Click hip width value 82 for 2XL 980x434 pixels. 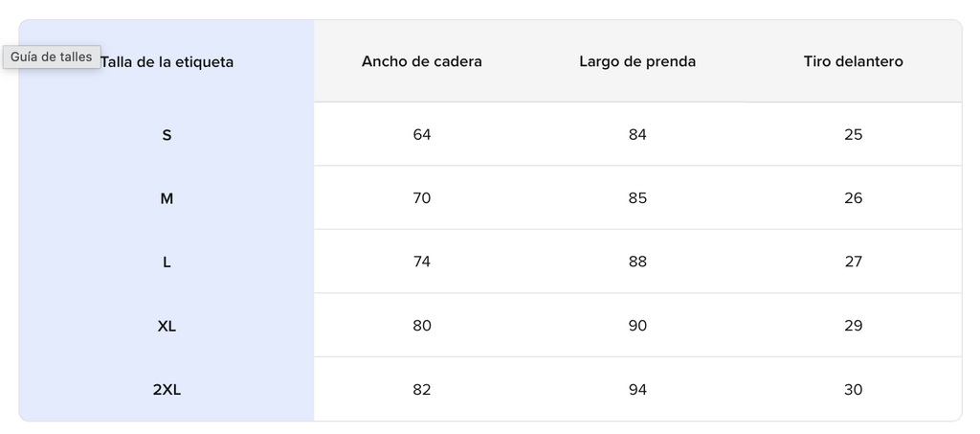[x=422, y=390]
